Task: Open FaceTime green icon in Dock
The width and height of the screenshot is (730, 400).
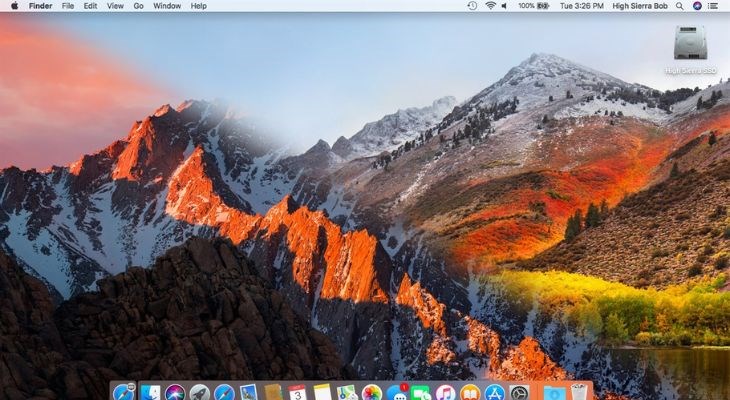Action: click(421, 392)
